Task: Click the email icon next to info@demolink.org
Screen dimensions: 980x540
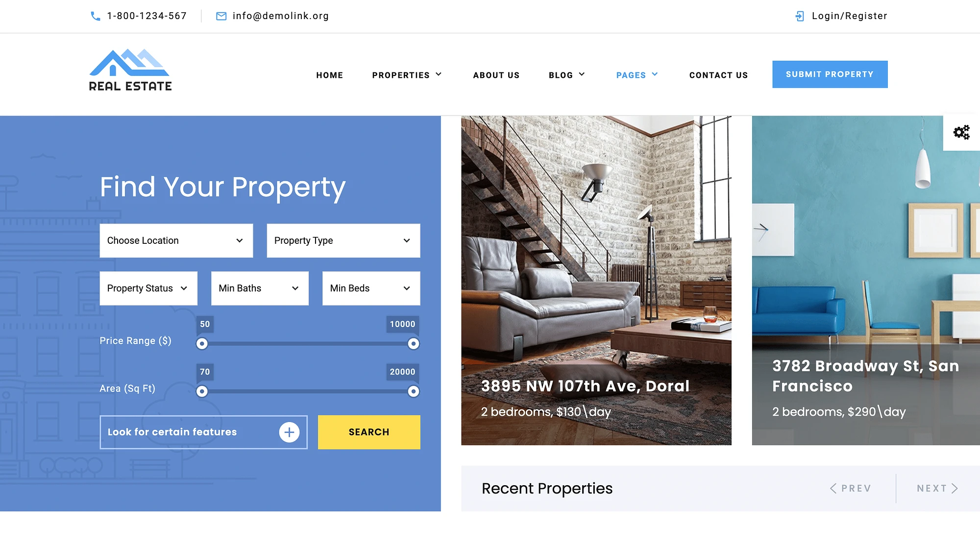Action: 221,15
